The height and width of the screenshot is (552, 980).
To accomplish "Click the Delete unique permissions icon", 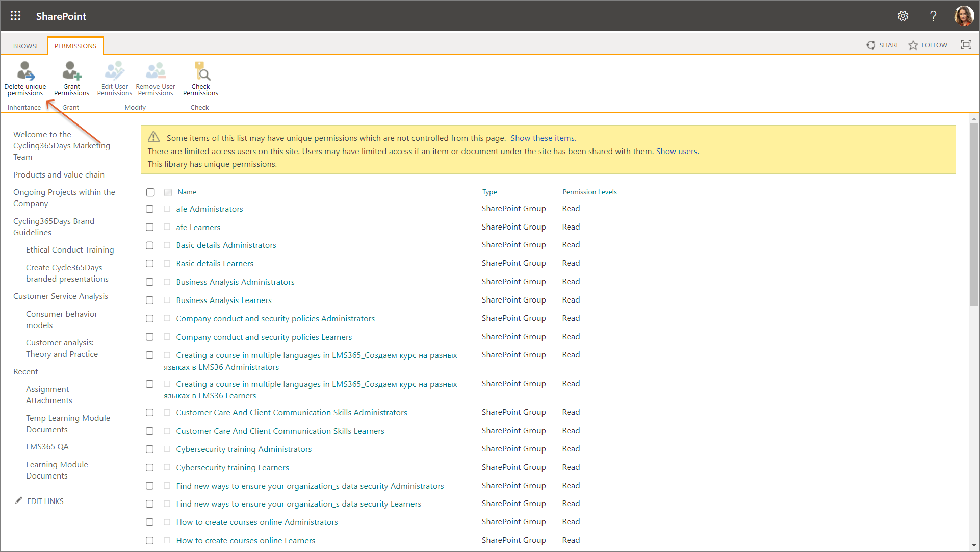I will [25, 71].
